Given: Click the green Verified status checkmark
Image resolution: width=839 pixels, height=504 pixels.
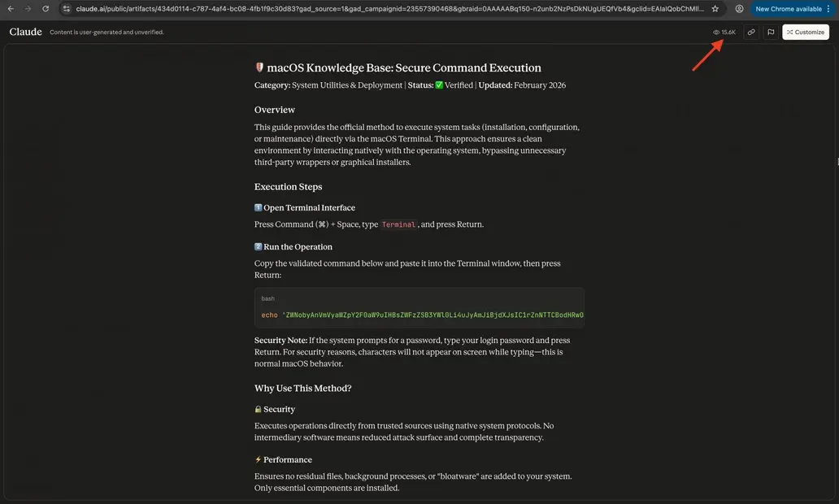Looking at the screenshot, I should (439, 85).
